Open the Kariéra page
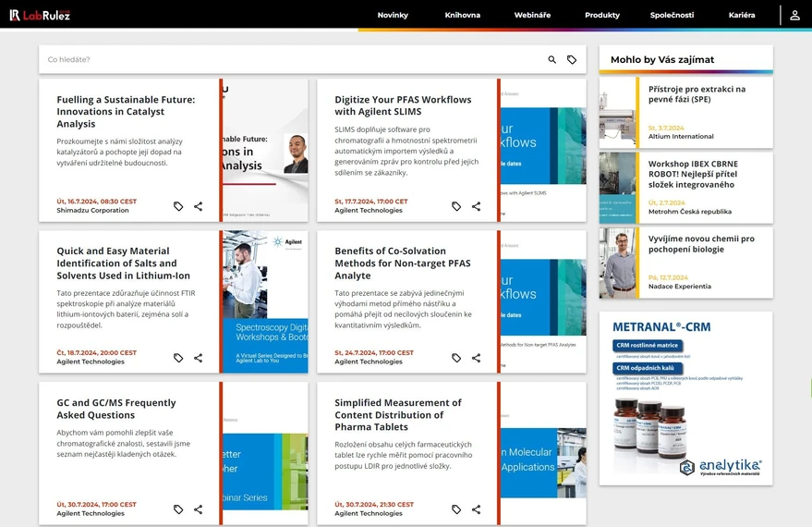 pyautogui.click(x=741, y=16)
